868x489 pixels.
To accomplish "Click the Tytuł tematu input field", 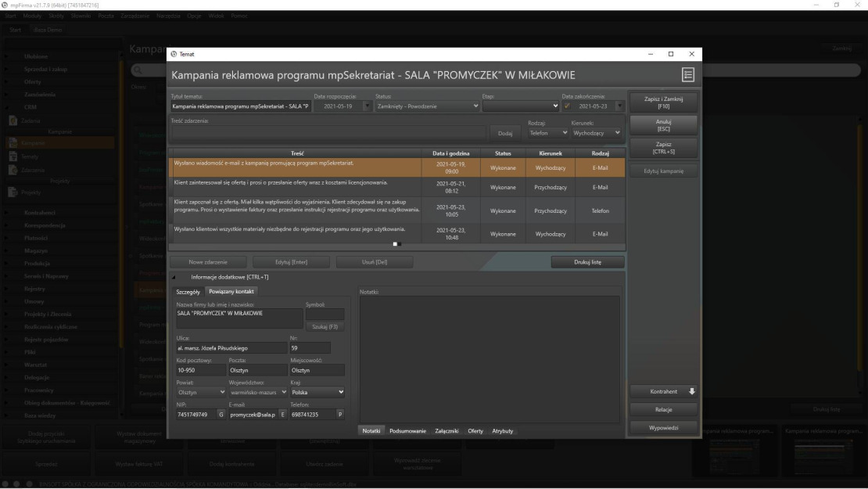I will point(240,106).
